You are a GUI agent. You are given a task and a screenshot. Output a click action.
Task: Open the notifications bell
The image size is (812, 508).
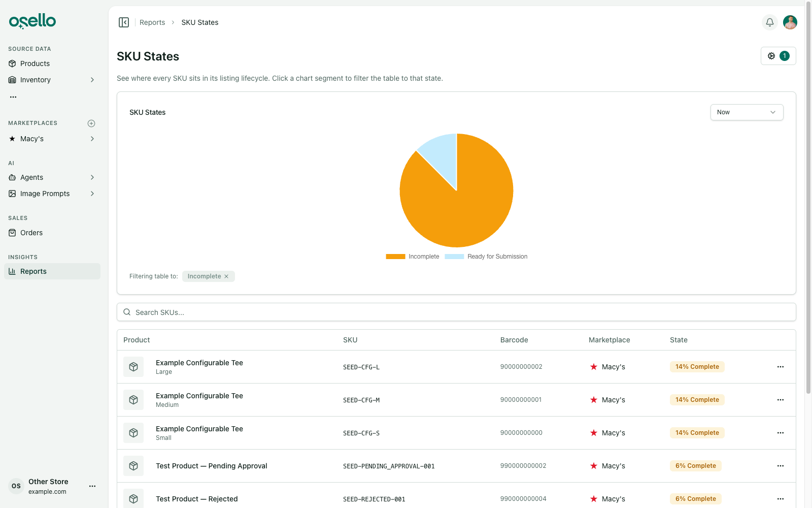coord(770,22)
